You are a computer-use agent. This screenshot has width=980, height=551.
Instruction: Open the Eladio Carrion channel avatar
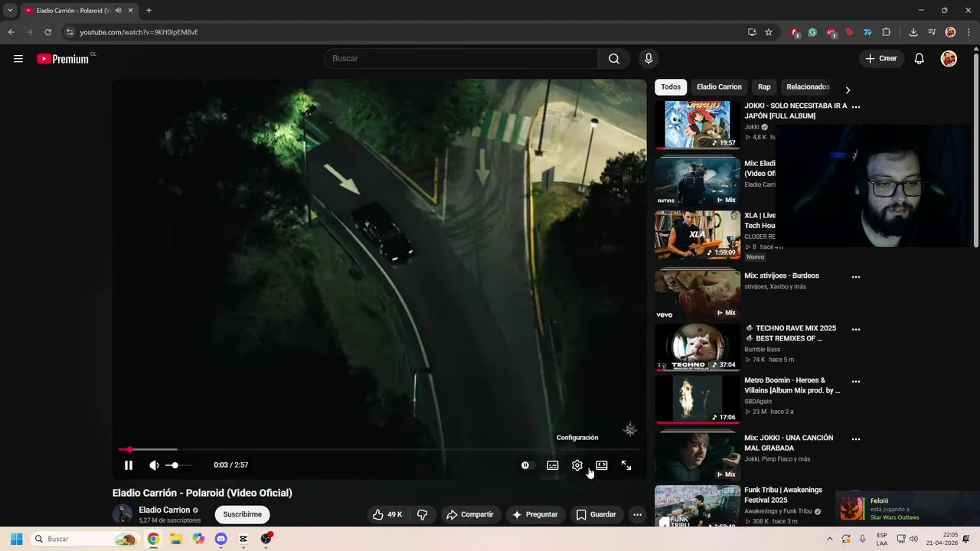[x=122, y=514]
